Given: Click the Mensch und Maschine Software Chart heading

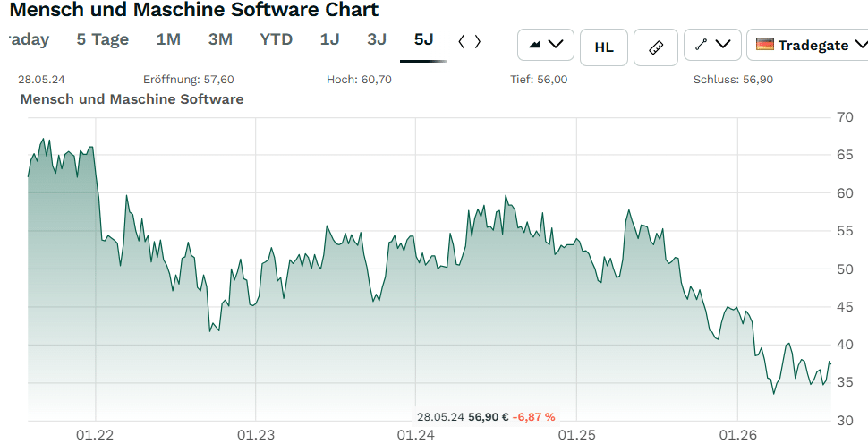Looking at the screenshot, I should click(194, 10).
